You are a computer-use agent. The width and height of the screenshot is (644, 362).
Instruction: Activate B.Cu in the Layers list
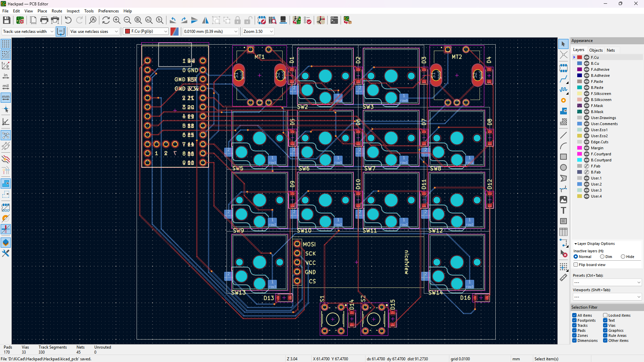pyautogui.click(x=595, y=63)
